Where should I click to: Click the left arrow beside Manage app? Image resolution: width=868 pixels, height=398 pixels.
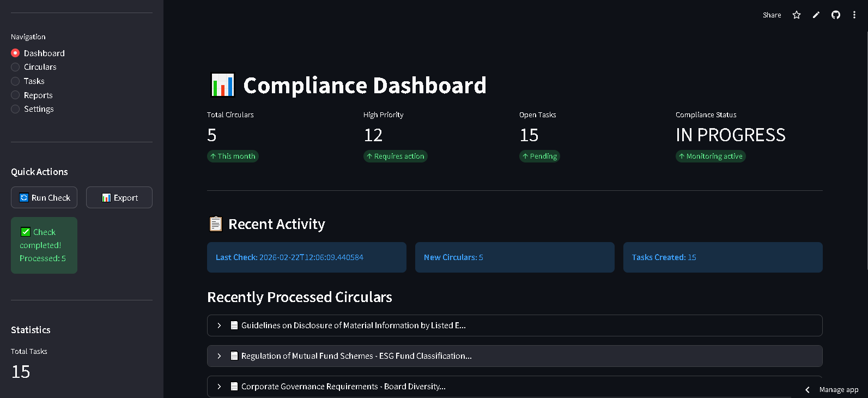[x=808, y=390]
